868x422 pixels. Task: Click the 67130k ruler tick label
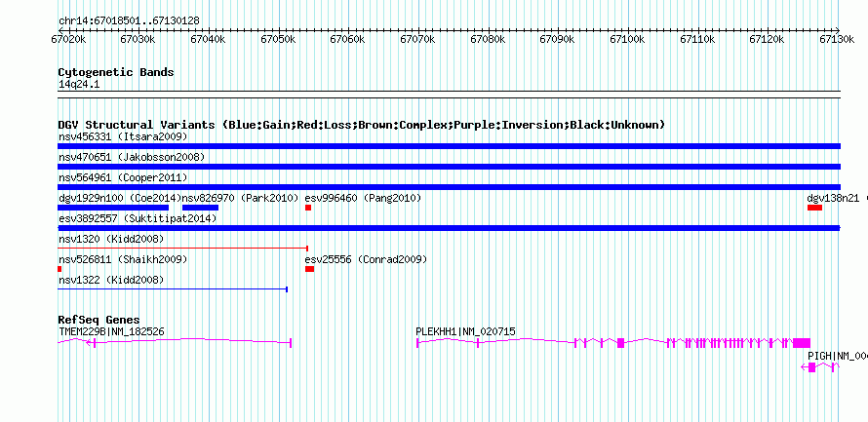(837, 40)
